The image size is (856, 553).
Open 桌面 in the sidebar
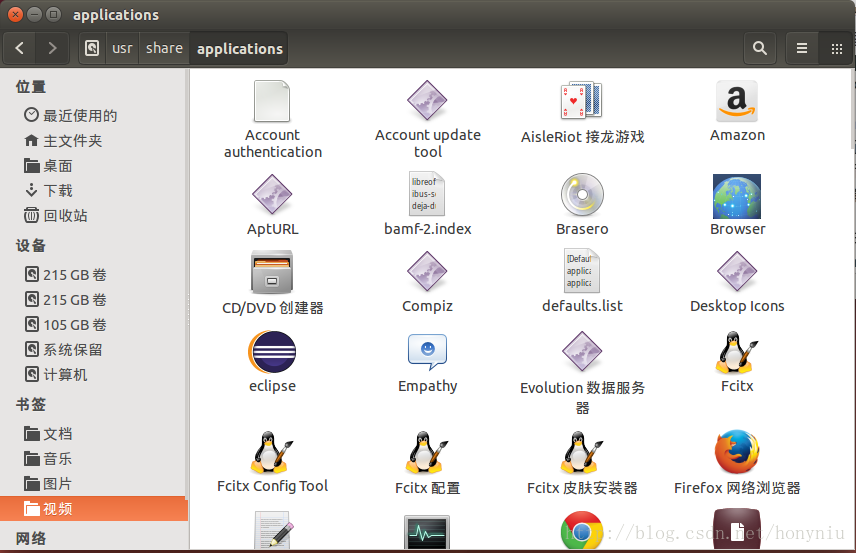(x=94, y=165)
